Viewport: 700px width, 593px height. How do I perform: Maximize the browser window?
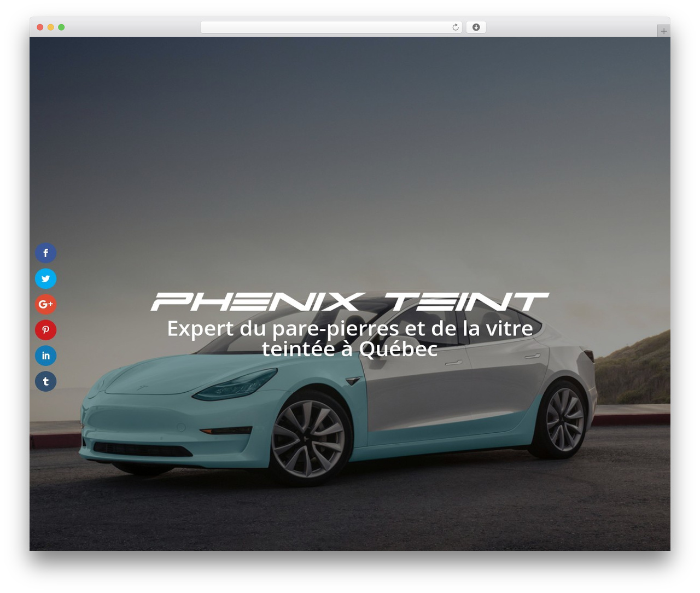[61, 27]
